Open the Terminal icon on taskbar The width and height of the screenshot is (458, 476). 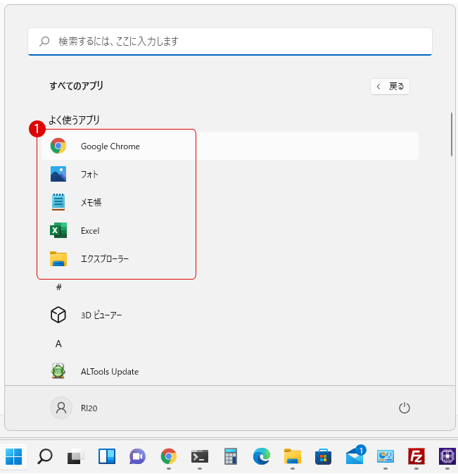point(200,456)
